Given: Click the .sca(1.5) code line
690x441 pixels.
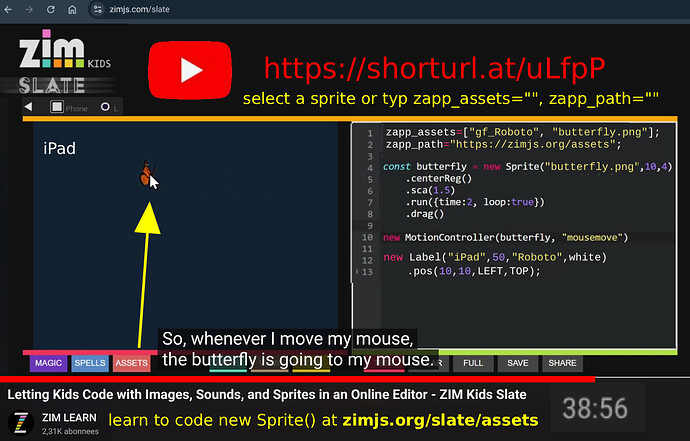Looking at the screenshot, I should tap(430, 191).
